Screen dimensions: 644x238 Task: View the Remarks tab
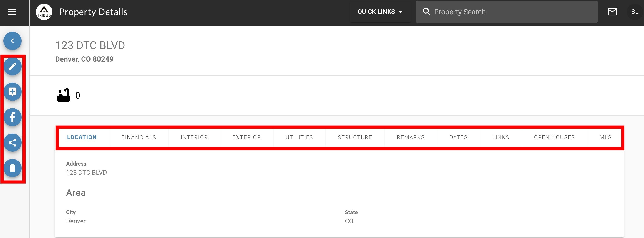pos(411,137)
